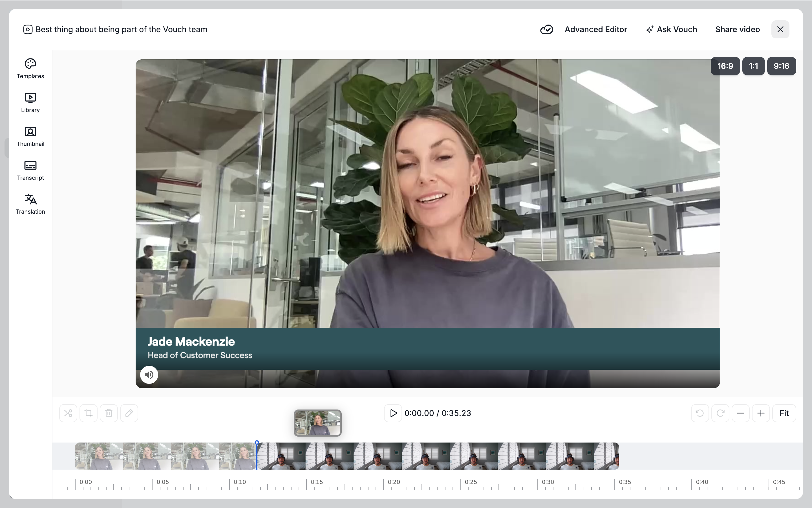Click the cloud saved status icon

tap(546, 30)
